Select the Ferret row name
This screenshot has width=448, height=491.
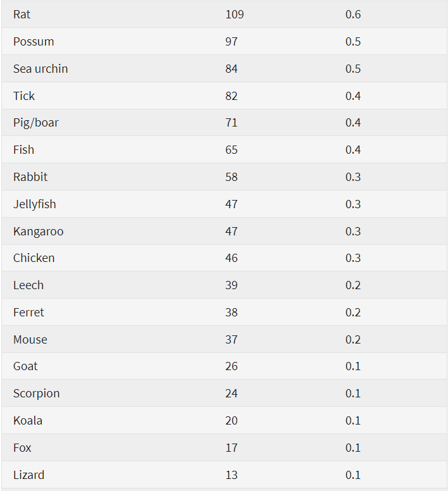(28, 313)
